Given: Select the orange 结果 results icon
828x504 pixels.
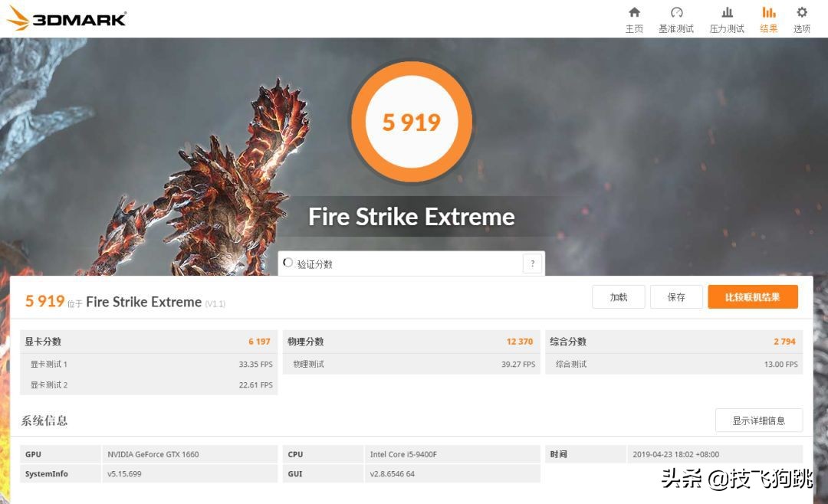Looking at the screenshot, I should [x=768, y=13].
